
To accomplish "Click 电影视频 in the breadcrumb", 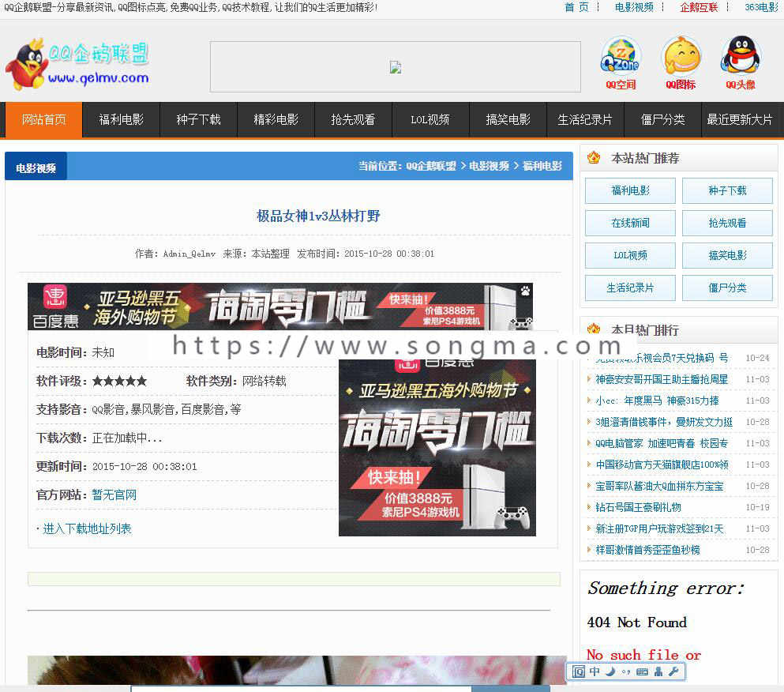I will [x=489, y=166].
